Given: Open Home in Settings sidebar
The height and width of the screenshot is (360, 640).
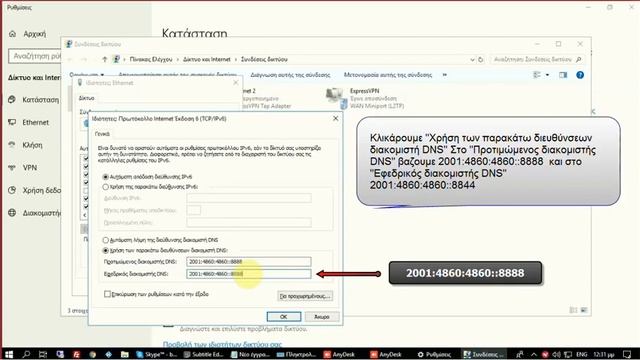Looking at the screenshot, I should (28, 34).
